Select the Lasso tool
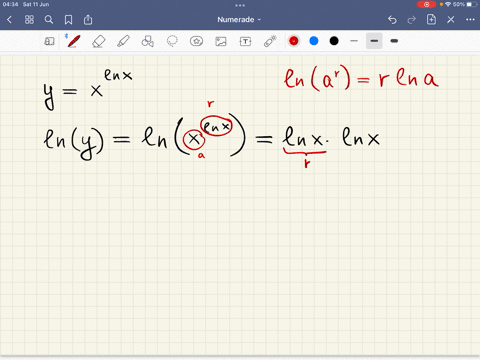Screen dimensions: 480x360 [172, 41]
